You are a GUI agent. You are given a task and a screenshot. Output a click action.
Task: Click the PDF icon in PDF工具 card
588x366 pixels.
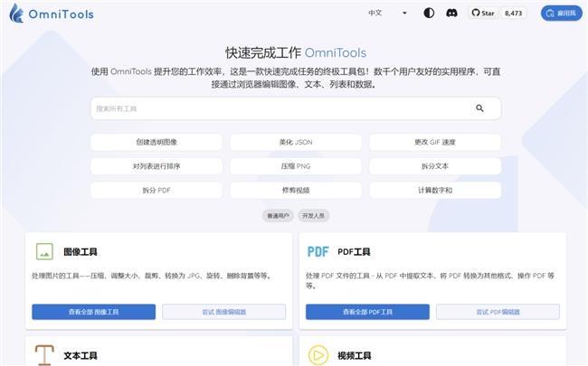pyautogui.click(x=318, y=252)
